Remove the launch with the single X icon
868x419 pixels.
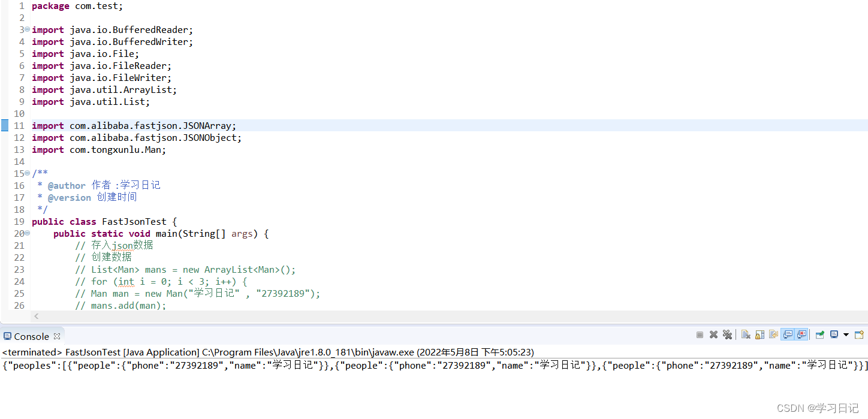tap(713, 334)
